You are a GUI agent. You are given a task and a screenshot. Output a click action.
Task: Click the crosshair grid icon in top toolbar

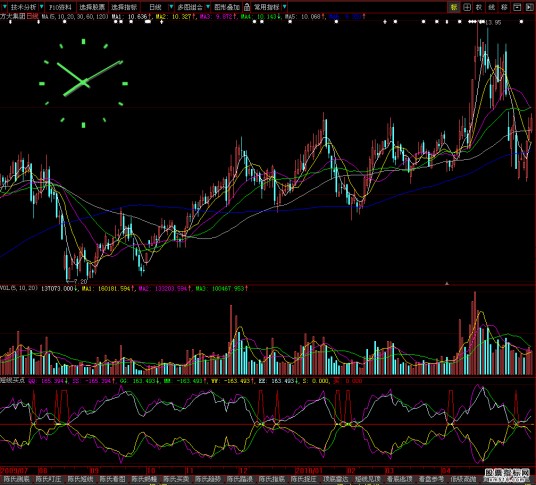467,7
